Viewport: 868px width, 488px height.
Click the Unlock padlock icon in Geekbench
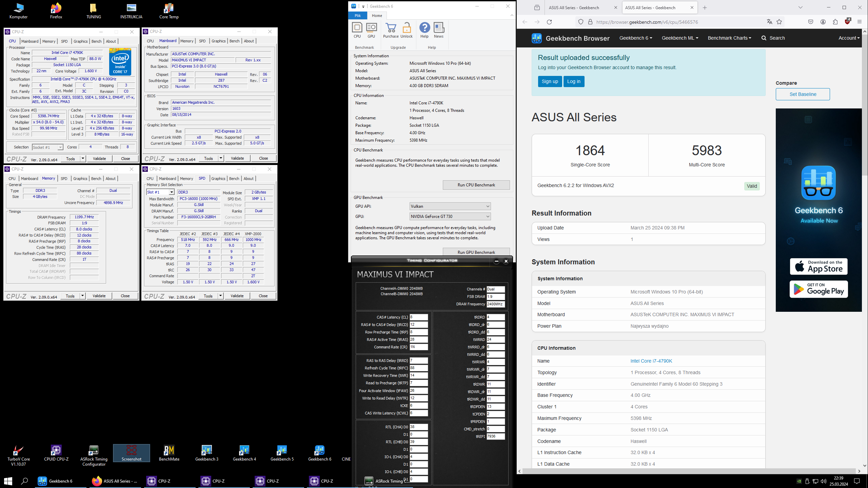406,30
